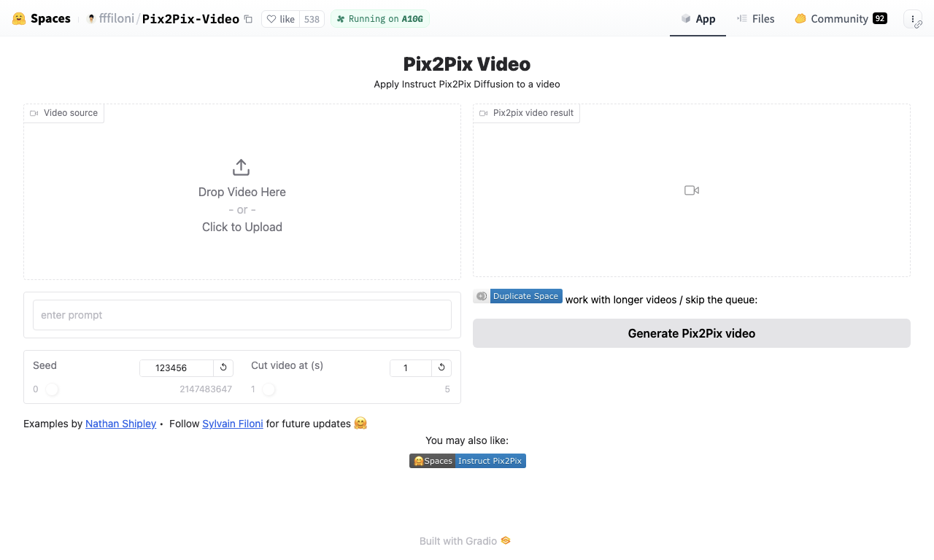Screen dimensions: 934x560
Task: Open the App tab
Action: click(698, 19)
